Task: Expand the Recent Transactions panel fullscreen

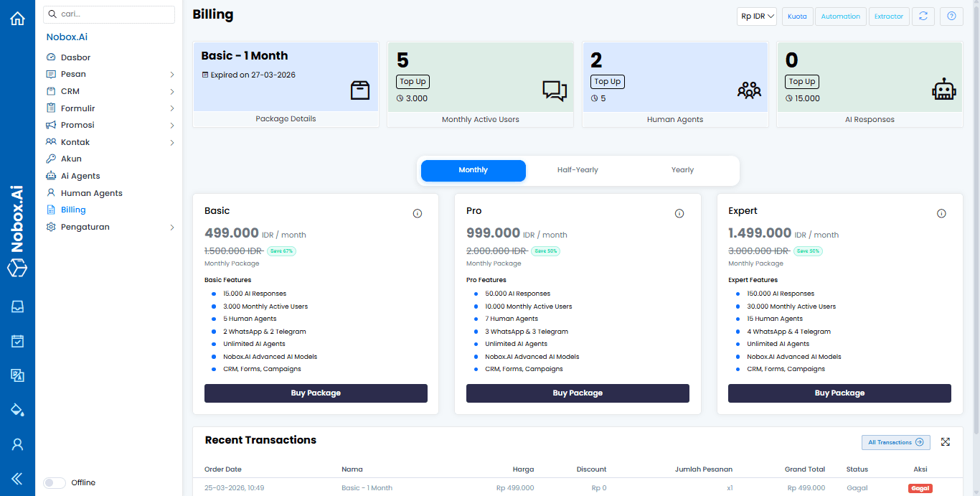Action: coord(946,442)
